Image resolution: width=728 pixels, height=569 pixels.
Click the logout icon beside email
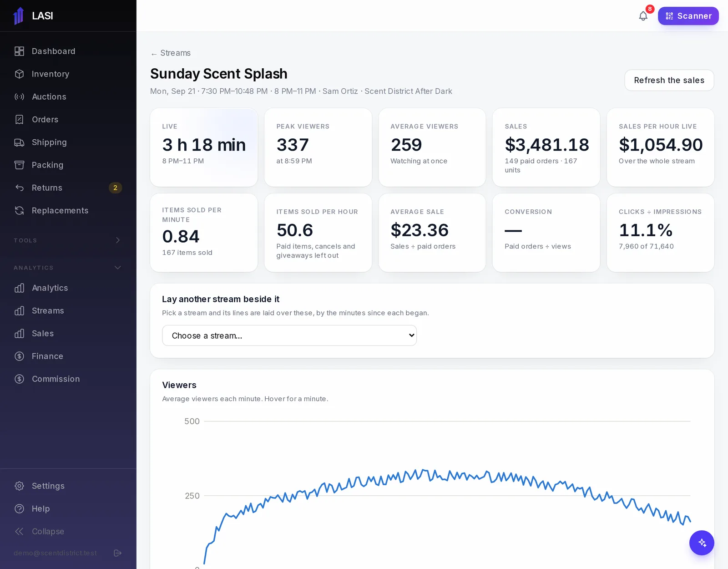[x=117, y=553]
